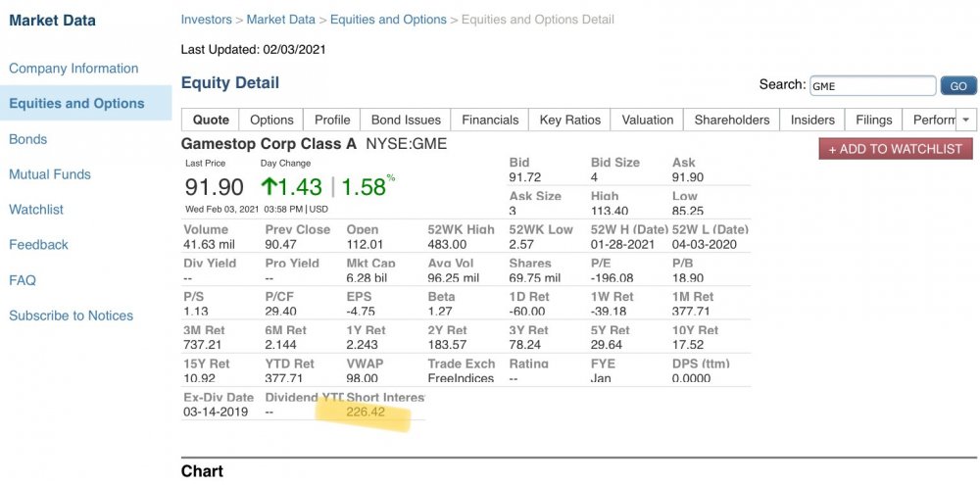
Task: Open the Valuation tab
Action: click(647, 120)
